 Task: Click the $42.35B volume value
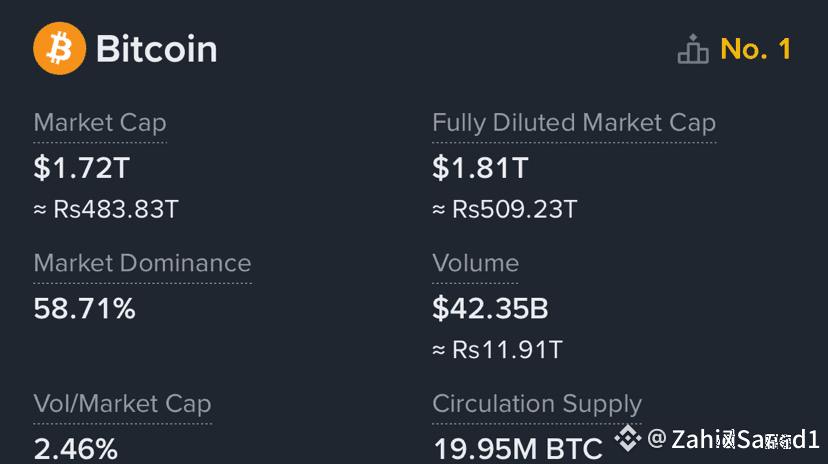(490, 308)
